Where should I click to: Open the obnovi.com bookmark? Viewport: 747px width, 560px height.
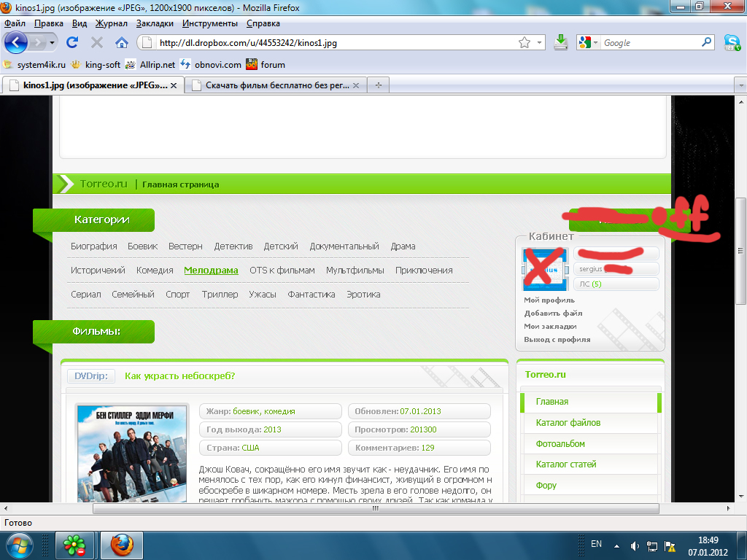tap(211, 64)
